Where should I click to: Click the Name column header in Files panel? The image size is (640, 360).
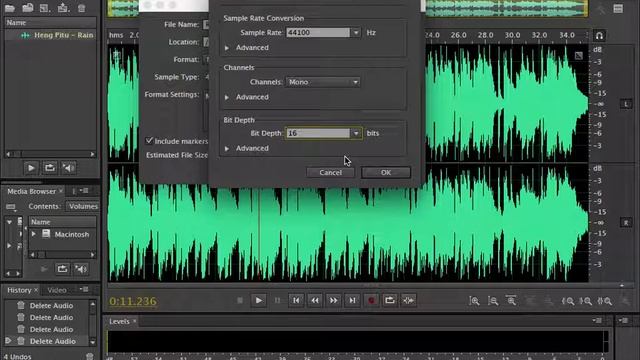click(x=51, y=22)
